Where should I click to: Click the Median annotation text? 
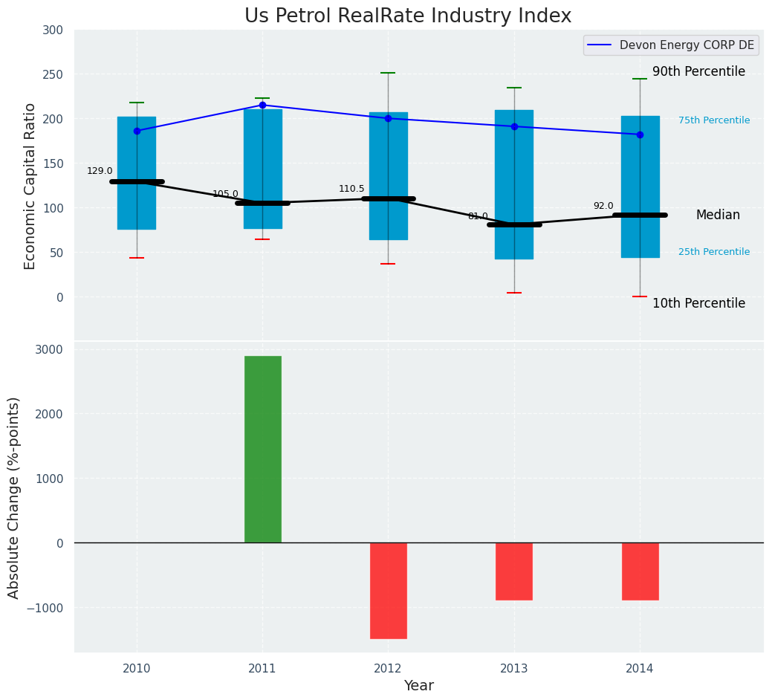click(x=718, y=215)
